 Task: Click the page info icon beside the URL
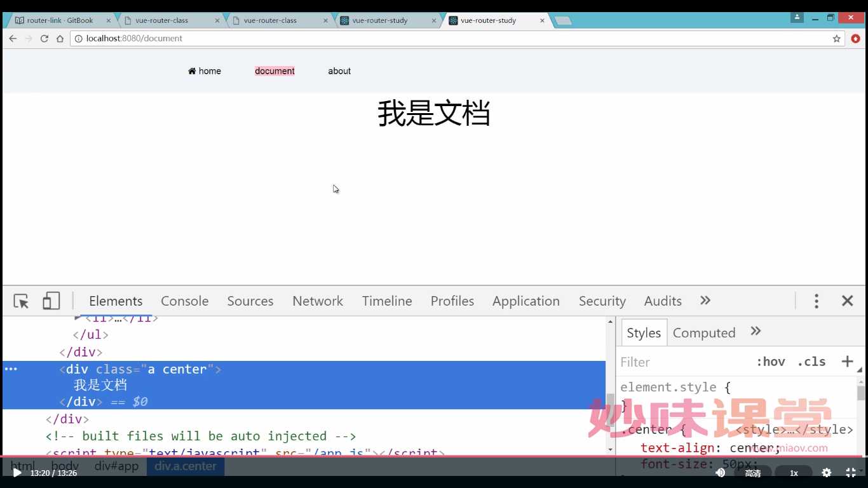(x=79, y=39)
